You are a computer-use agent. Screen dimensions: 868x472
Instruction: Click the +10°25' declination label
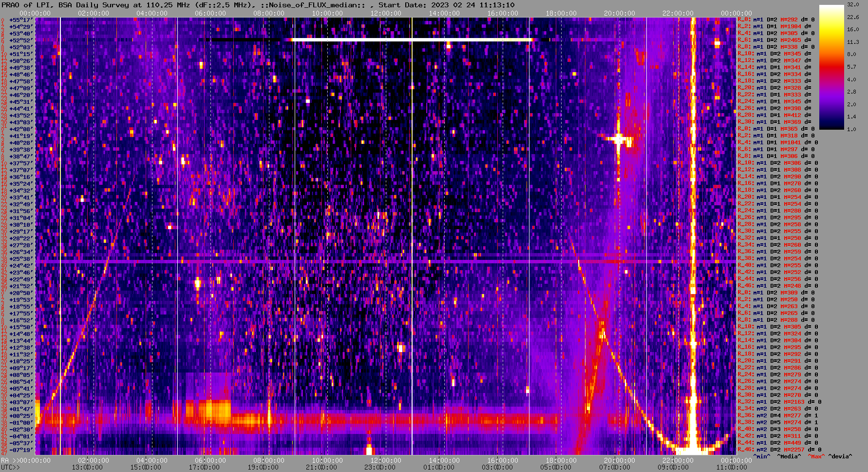coord(21,361)
